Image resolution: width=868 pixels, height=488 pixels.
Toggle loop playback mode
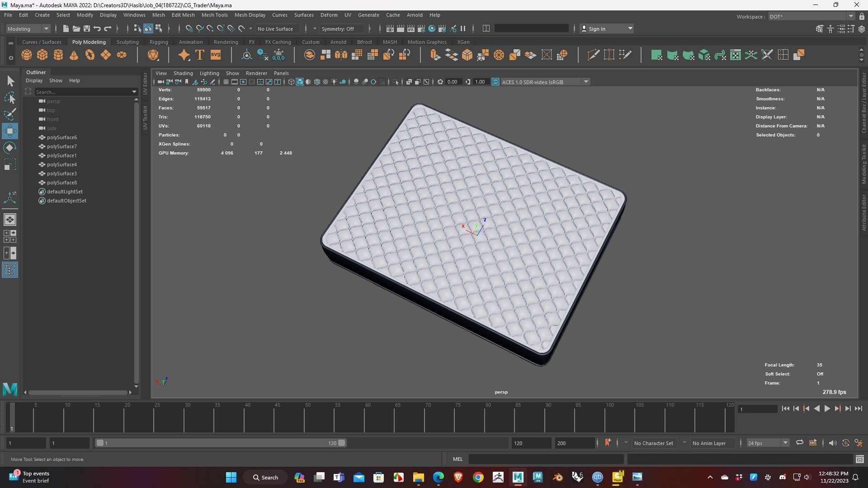click(x=800, y=443)
